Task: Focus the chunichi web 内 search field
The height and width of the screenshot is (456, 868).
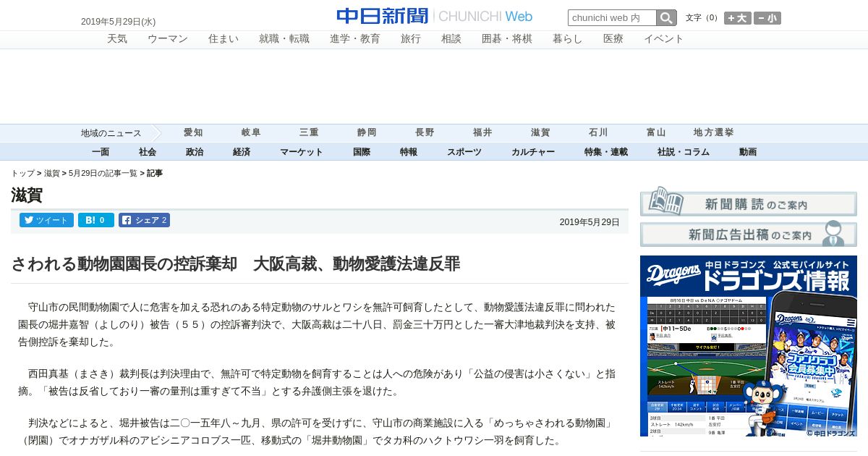Action: [612, 18]
